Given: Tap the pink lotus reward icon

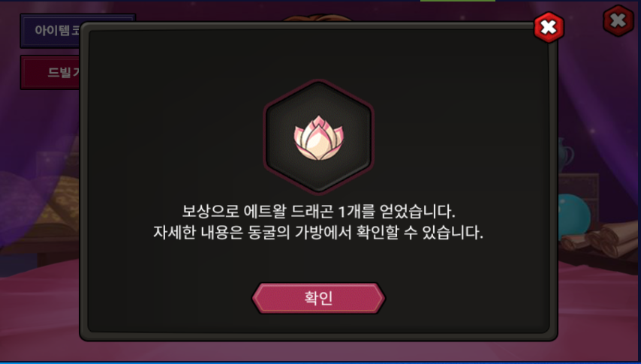Looking at the screenshot, I should click(x=319, y=137).
